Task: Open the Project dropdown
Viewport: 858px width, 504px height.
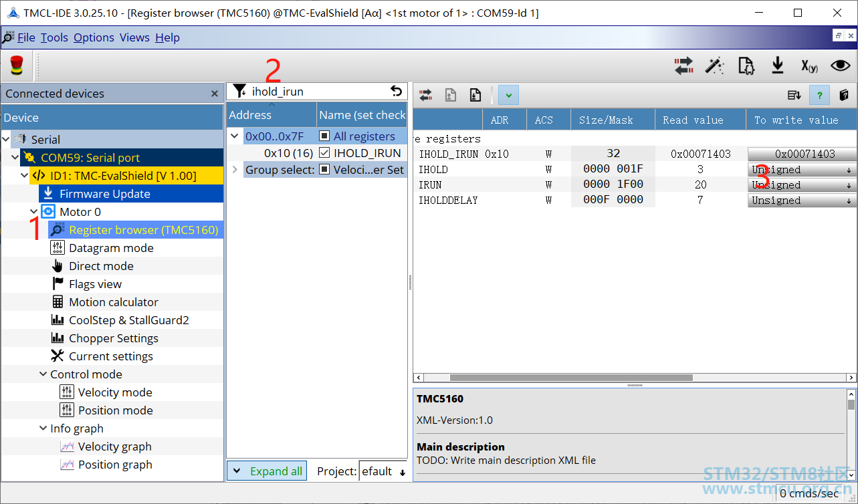Action: click(383, 471)
